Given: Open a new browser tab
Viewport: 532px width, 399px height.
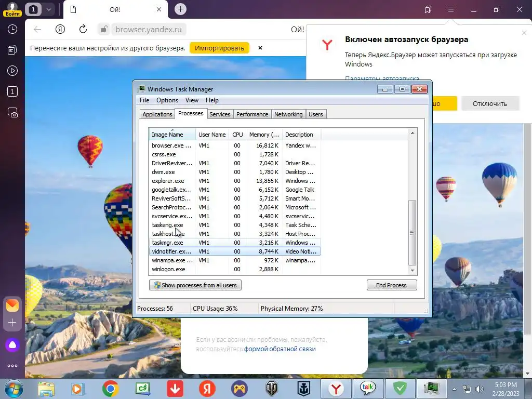Looking at the screenshot, I should pyautogui.click(x=180, y=9).
